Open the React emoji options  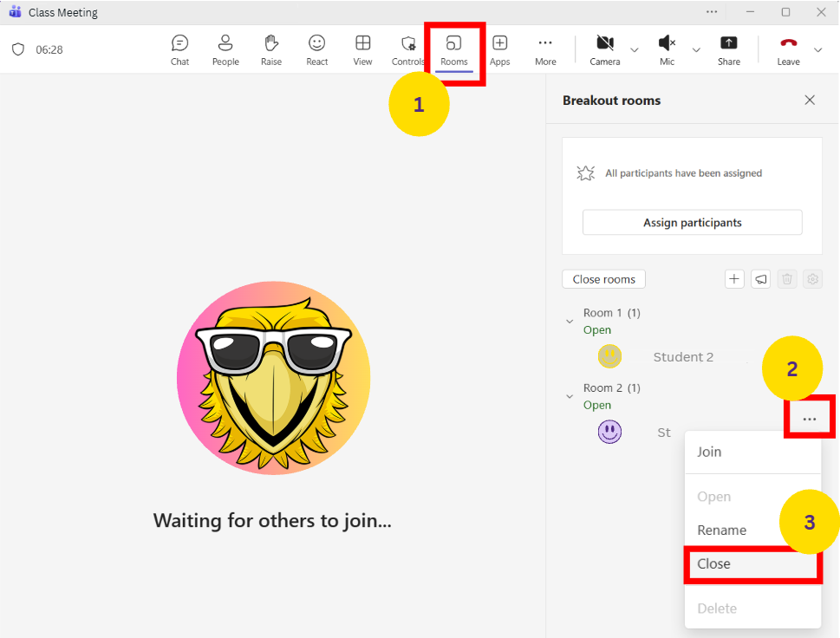pos(317,49)
